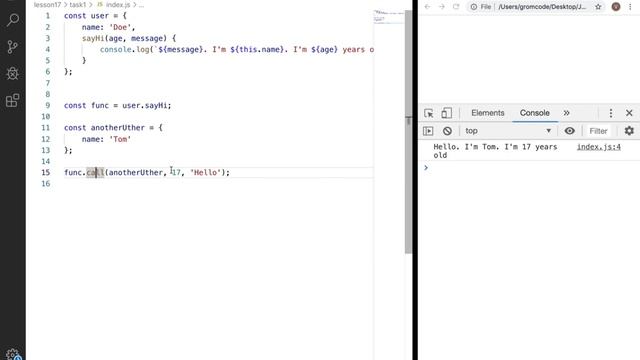Open the Source Control view
The image size is (640, 360).
13,47
